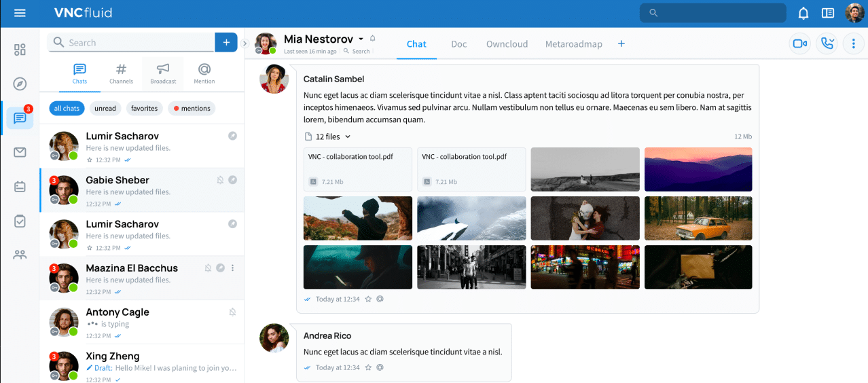Viewport: 868px width, 383px height.
Task: Open the notifications bell in top bar
Action: 803,13
